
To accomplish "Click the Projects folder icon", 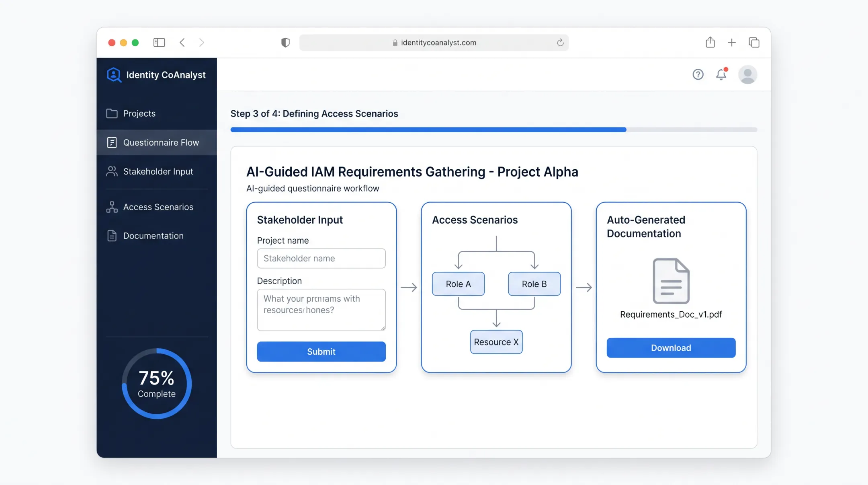I will (x=112, y=113).
